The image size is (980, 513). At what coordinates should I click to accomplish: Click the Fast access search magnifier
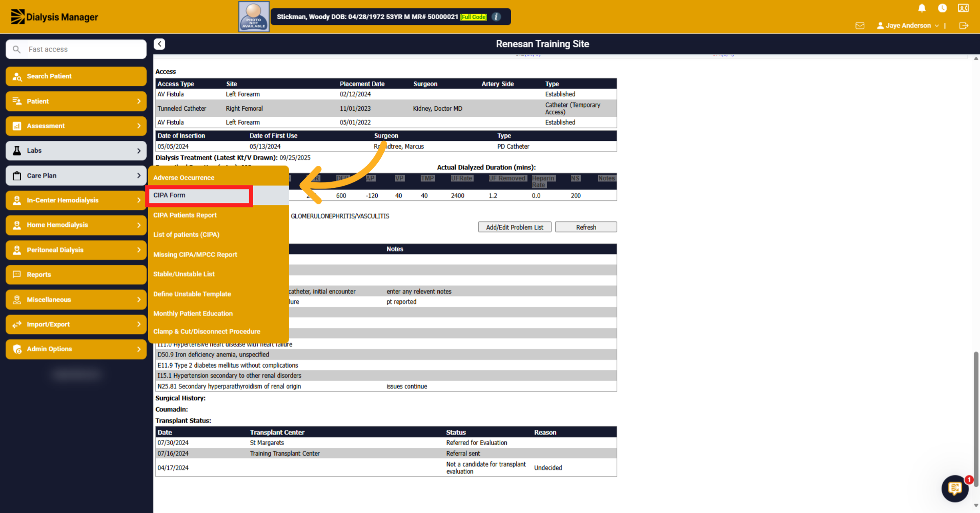[16, 49]
